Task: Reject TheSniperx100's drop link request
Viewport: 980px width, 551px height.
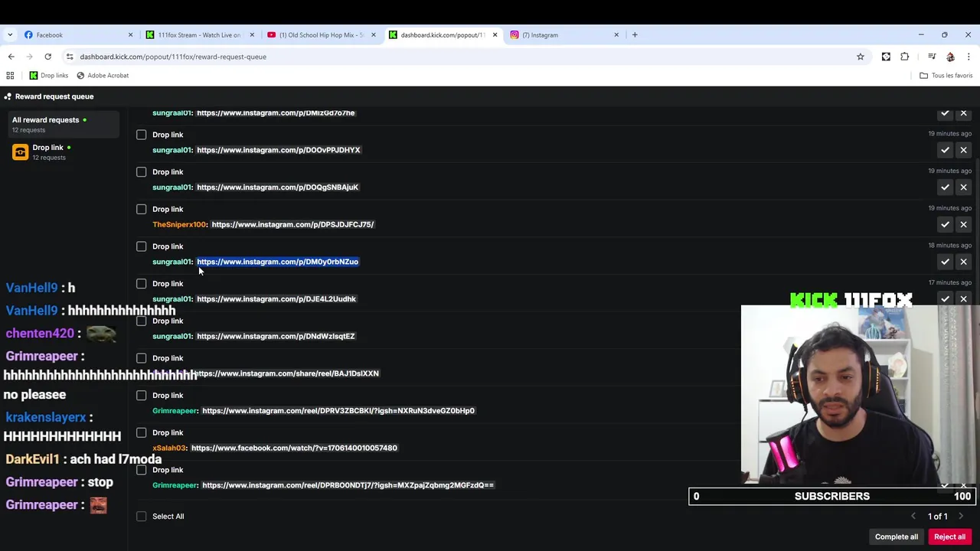Action: coord(963,224)
